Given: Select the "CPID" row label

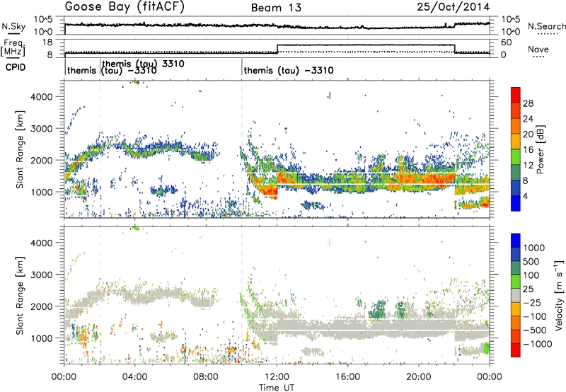Looking at the screenshot, I should click(x=16, y=67).
